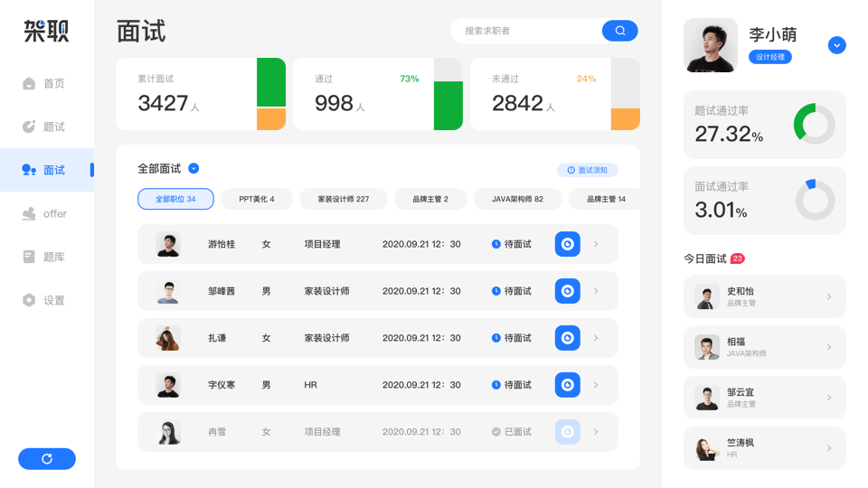Open 邹云宜 today interview card arrow
The image size is (868, 488).
829,398
